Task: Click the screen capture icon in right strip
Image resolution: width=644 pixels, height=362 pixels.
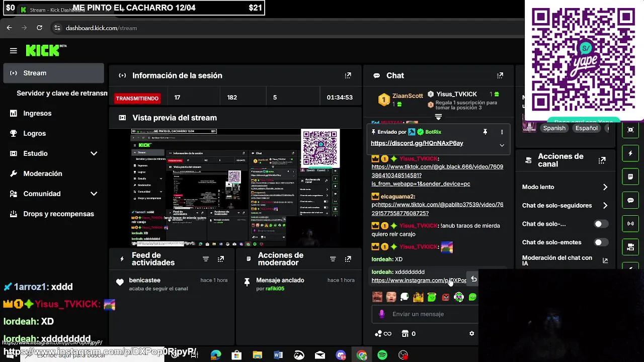Action: point(630,130)
